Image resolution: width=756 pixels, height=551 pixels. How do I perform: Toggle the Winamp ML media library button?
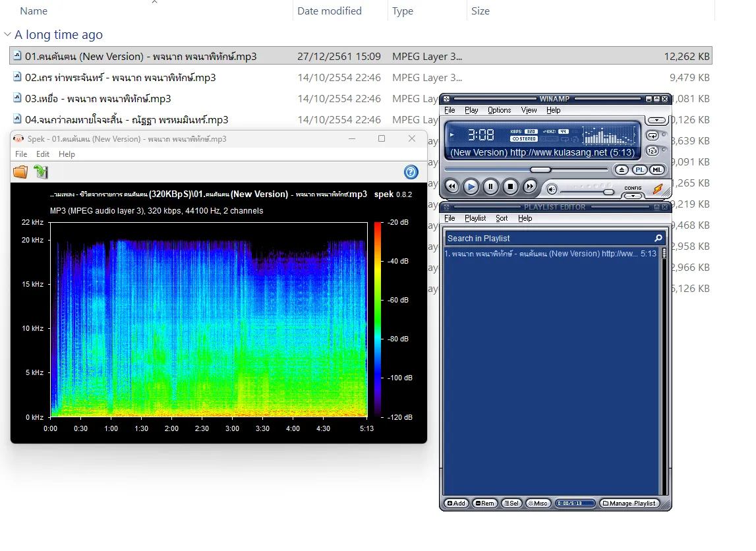click(x=656, y=169)
